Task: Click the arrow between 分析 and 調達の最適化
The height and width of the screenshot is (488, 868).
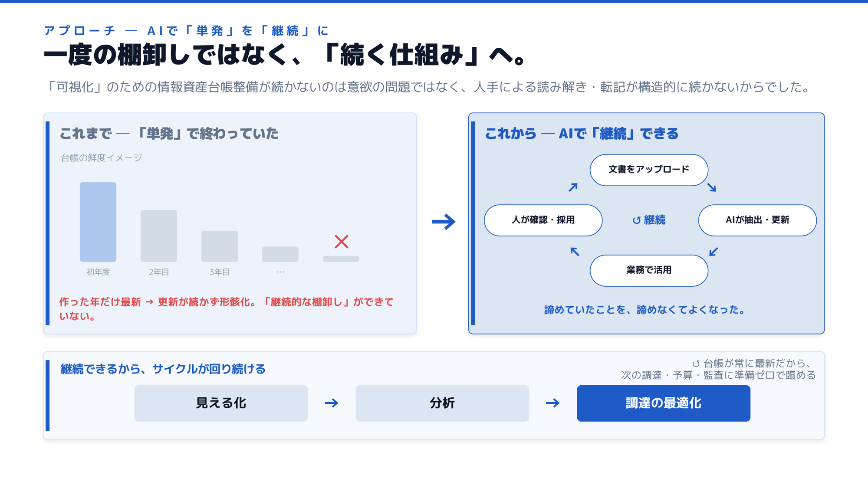Action: coord(553,403)
